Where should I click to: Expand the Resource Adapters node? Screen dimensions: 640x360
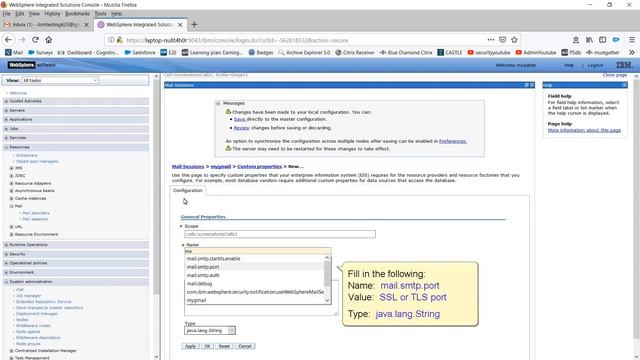tap(11, 183)
